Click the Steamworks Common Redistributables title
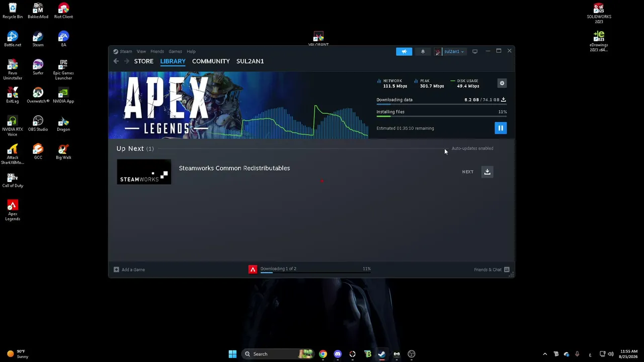This screenshot has height=362, width=644. [234, 168]
